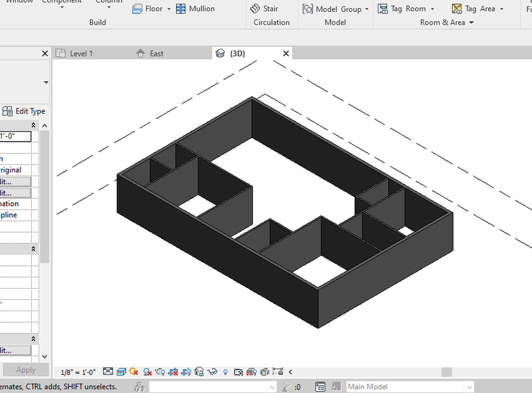Toggle Reveal Constraints icon
This screenshot has height=393, width=532.
[x=278, y=372]
